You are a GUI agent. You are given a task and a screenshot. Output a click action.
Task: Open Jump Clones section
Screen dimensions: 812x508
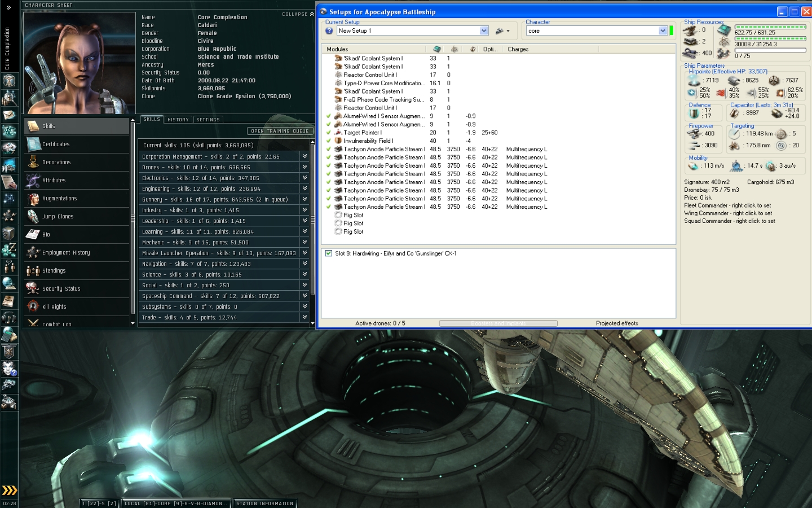[58, 217]
